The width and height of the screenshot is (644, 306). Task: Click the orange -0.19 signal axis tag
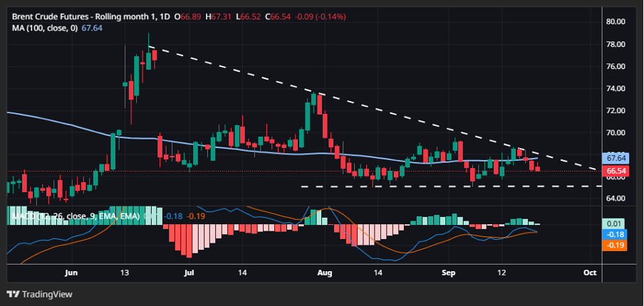(x=615, y=245)
